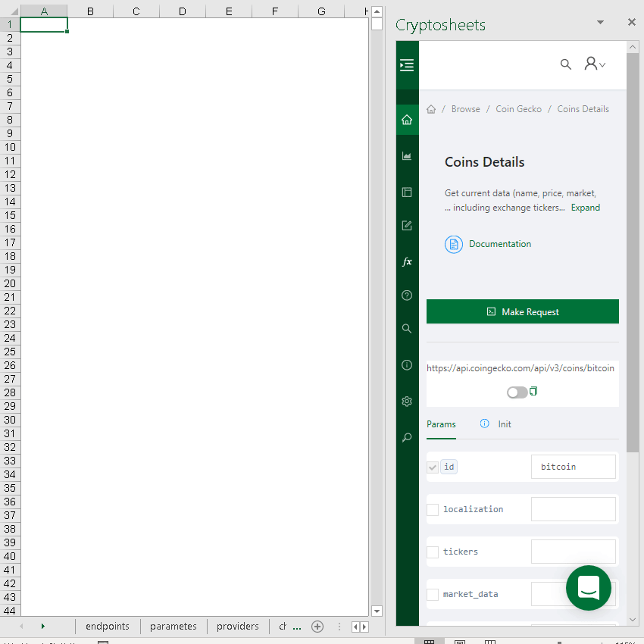
Task: Open the area chart icon in the sidebar
Action: click(407, 156)
